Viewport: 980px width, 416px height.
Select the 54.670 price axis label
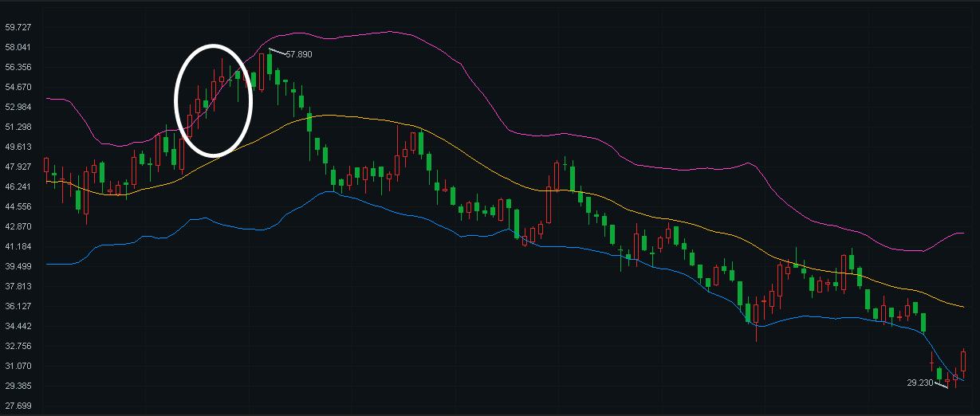(x=18, y=87)
